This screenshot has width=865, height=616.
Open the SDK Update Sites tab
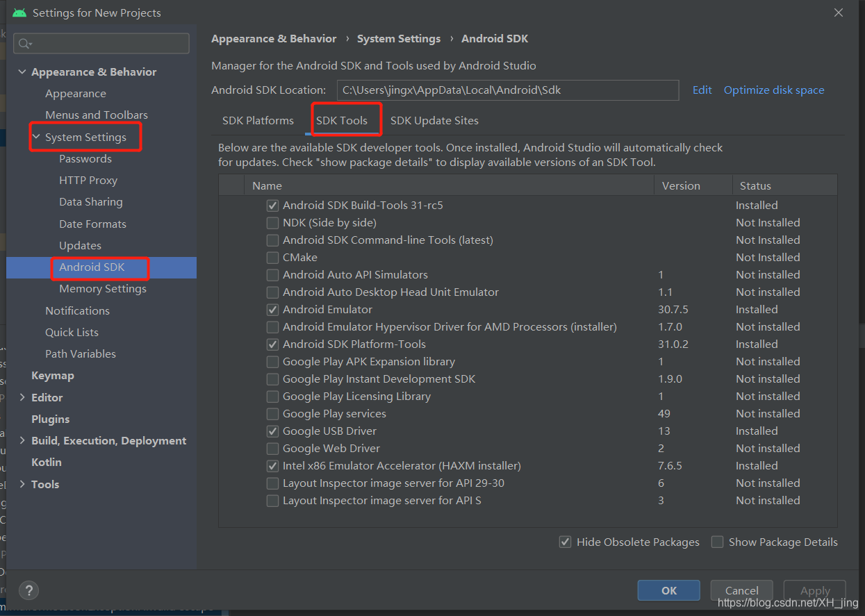[434, 121]
